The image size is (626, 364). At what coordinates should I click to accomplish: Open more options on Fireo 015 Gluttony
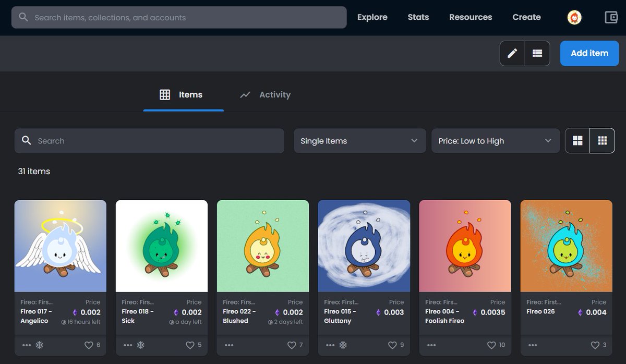click(330, 345)
